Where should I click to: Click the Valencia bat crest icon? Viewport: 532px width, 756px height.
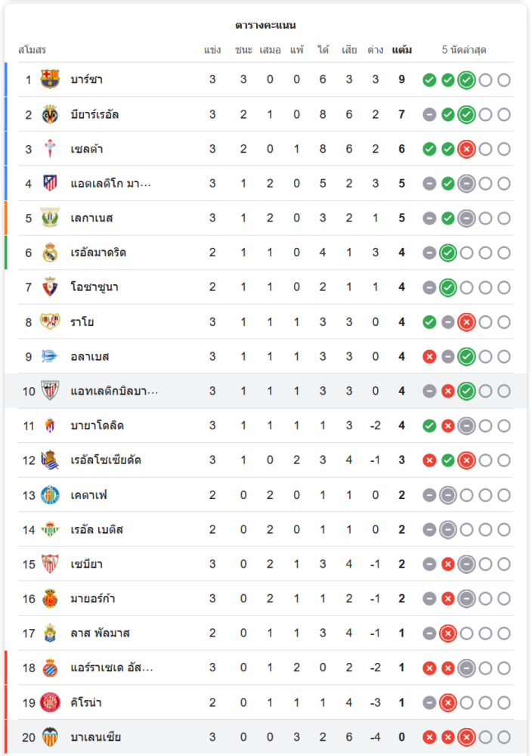50,737
